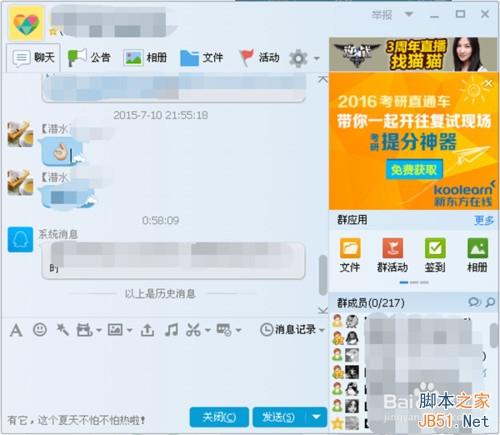Click the settings gear icon

(298, 58)
